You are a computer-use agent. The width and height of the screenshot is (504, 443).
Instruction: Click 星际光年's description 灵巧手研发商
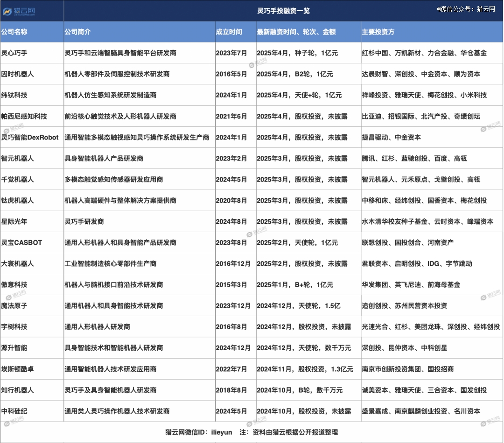84,221
